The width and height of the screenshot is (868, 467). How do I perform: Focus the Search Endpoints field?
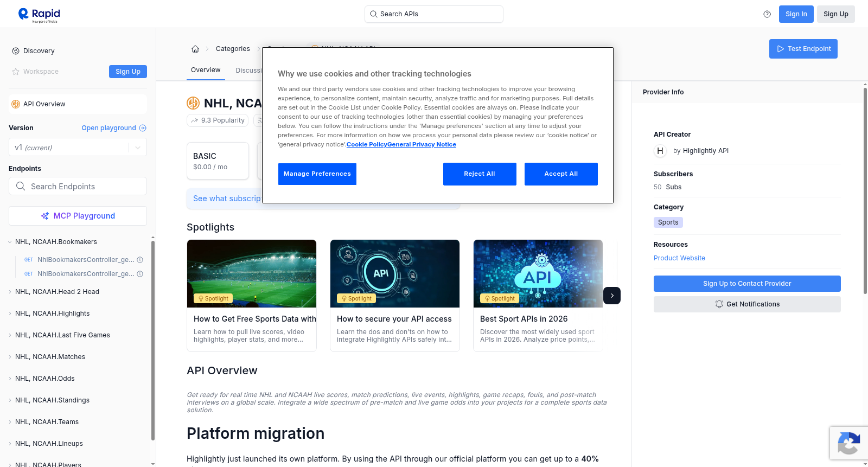pyautogui.click(x=78, y=186)
